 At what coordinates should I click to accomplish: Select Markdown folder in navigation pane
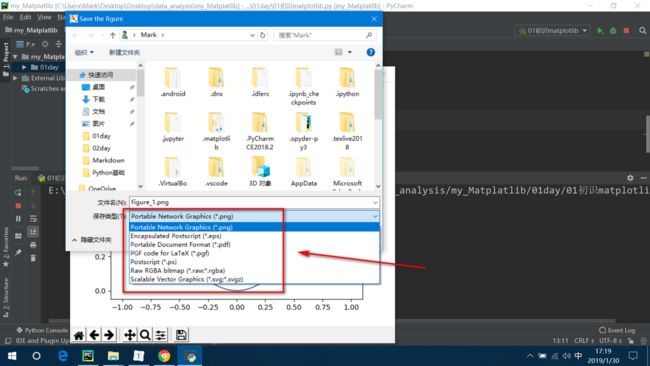click(108, 160)
